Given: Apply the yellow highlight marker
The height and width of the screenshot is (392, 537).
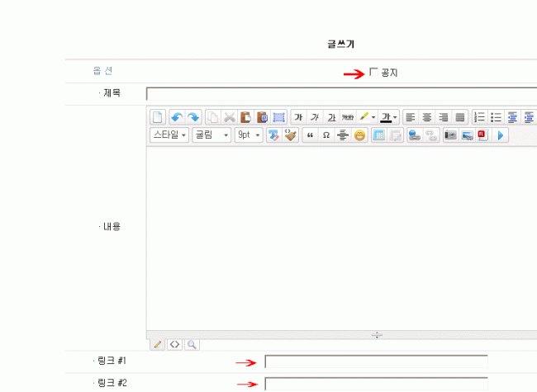Looking at the screenshot, I should coord(364,117).
